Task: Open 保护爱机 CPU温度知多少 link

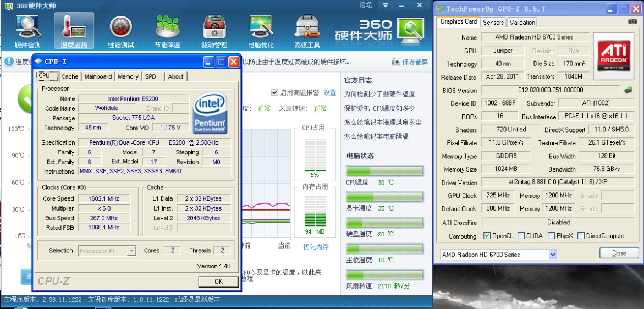Action: coord(379,108)
